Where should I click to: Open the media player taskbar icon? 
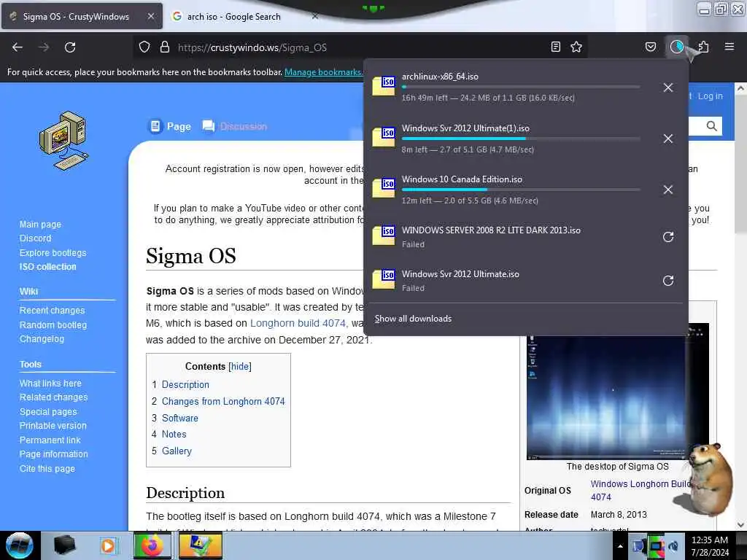pyautogui.click(x=108, y=545)
